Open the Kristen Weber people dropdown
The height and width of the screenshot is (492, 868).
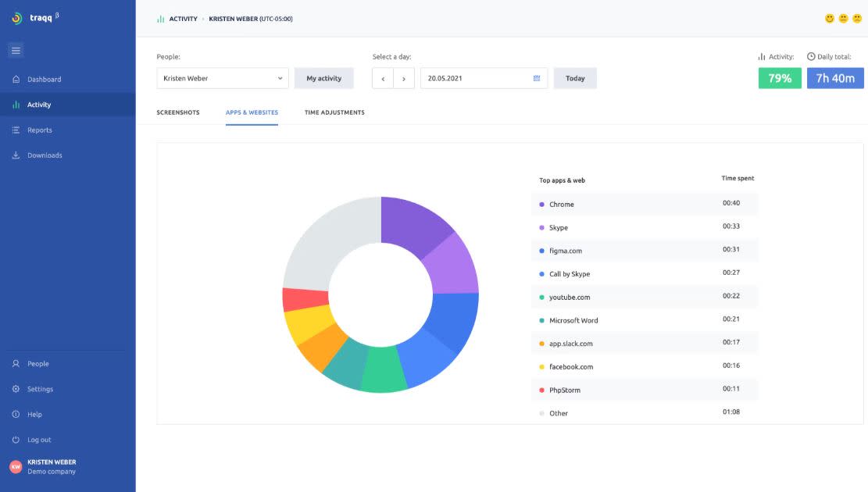pyautogui.click(x=222, y=78)
